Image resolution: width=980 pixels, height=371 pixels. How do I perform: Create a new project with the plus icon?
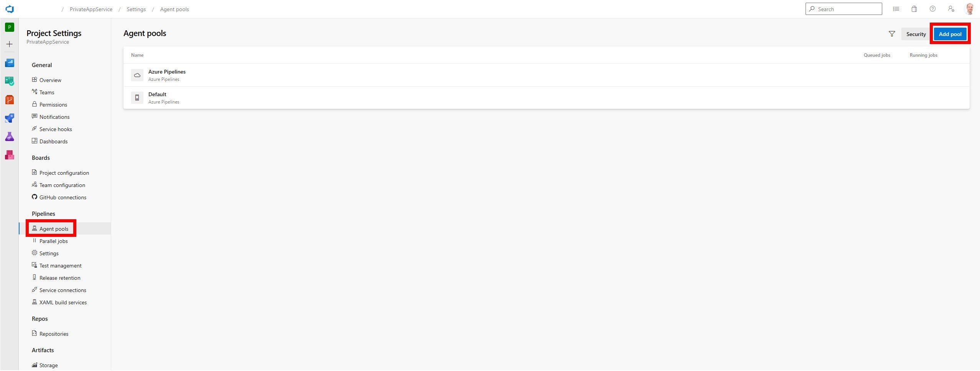coord(9,44)
